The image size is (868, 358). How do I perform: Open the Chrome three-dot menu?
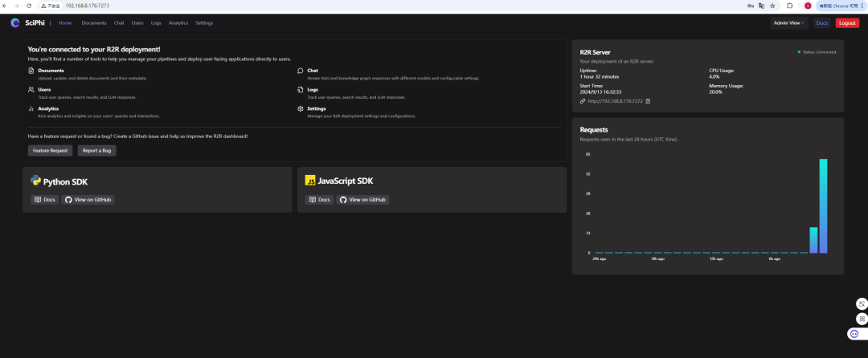point(862,6)
